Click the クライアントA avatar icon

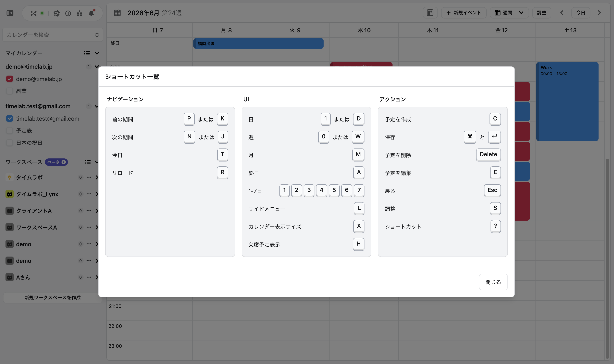10,211
